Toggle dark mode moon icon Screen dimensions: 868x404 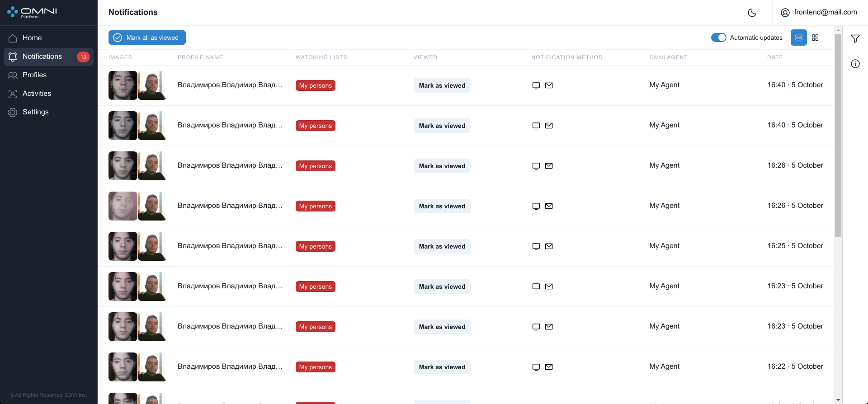[x=752, y=13]
